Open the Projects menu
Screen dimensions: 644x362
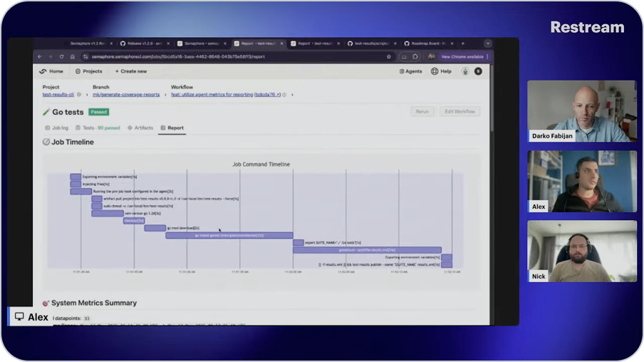click(89, 71)
